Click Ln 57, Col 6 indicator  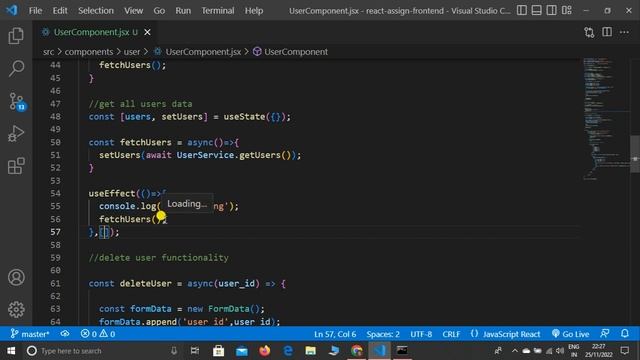(x=335, y=334)
